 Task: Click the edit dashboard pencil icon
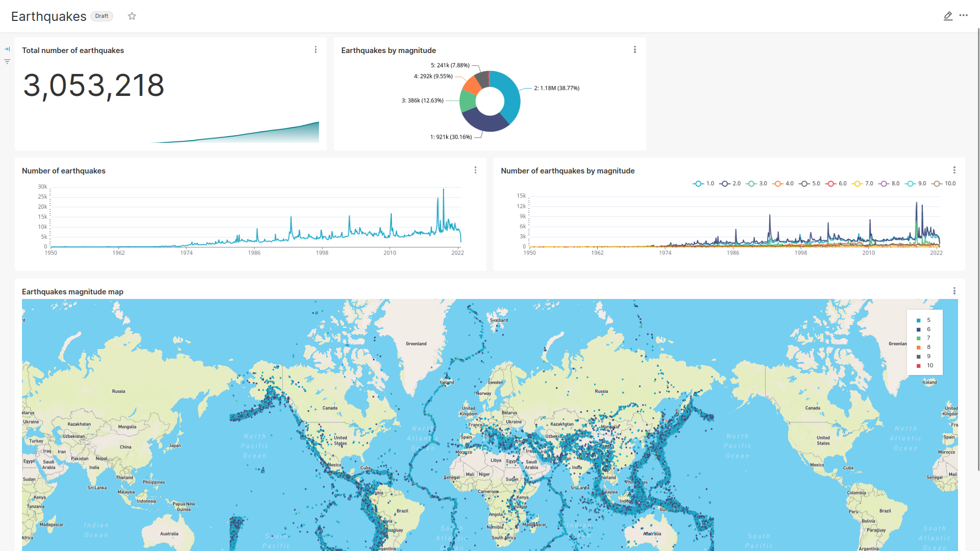[948, 16]
